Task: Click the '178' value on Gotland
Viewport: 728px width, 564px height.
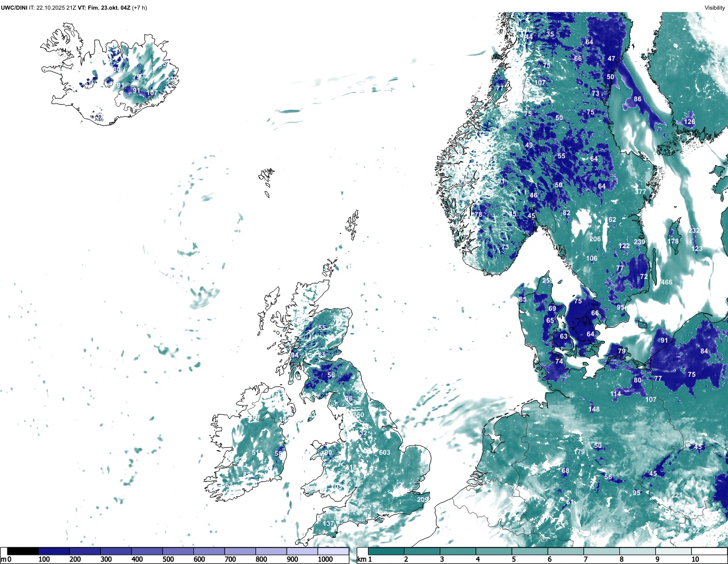Action: 673,241
